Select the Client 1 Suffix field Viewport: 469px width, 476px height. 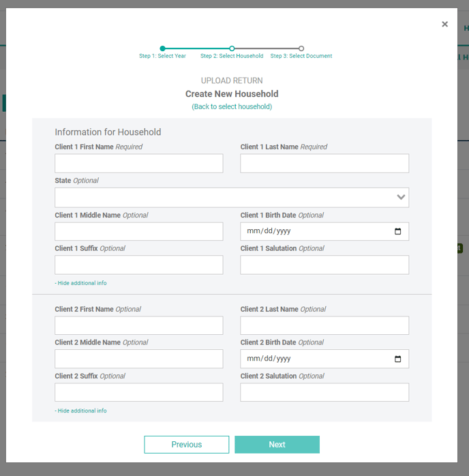coord(139,265)
